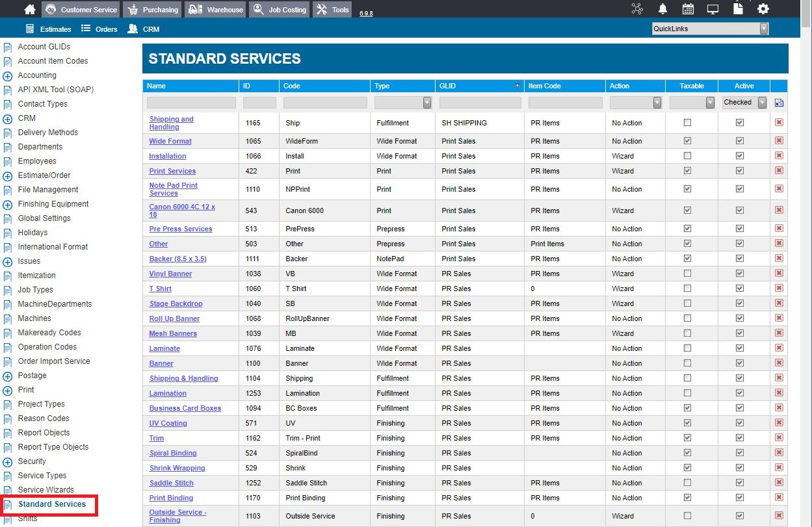
Task: Open the Active filter dropdown showing Checked
Action: pos(744,102)
